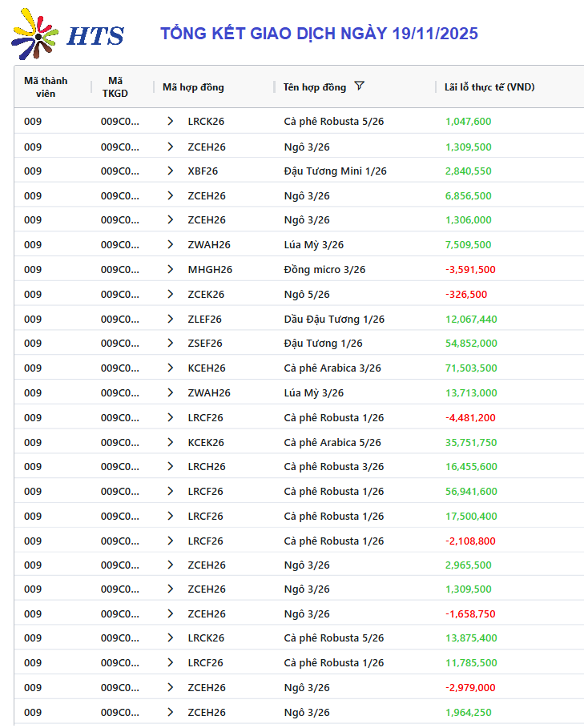Expand the XBF26 contract row

click(170, 171)
